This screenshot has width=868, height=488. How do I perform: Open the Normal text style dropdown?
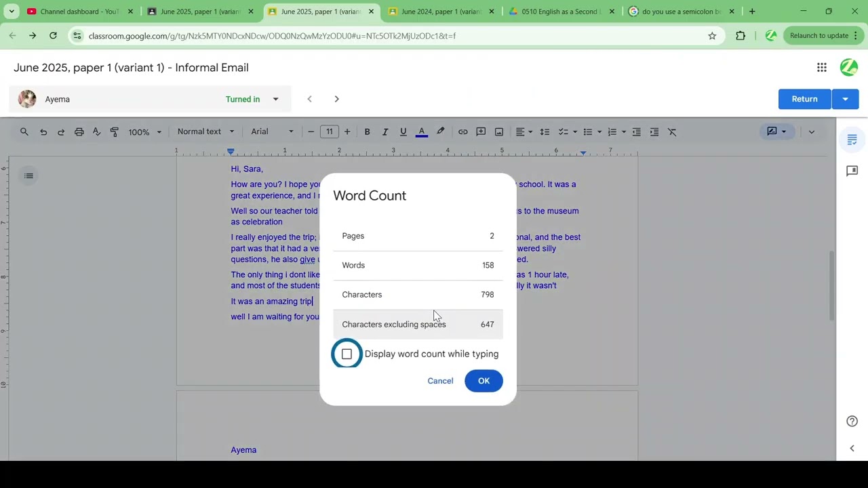pos(205,131)
